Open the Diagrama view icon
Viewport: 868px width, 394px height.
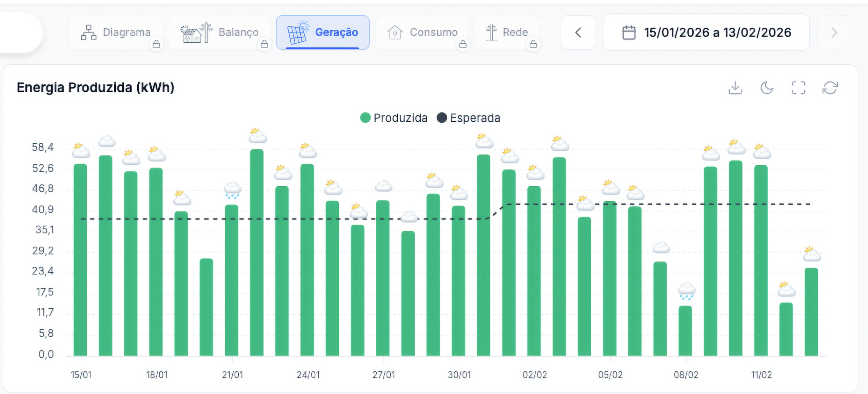[x=89, y=32]
